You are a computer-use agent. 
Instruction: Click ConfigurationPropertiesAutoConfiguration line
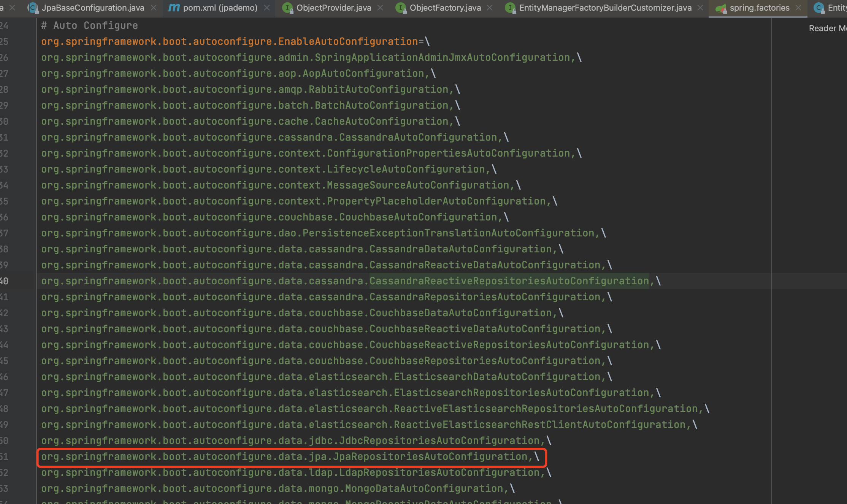pos(311,153)
